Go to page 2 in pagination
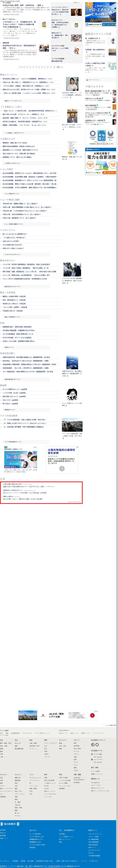The width and height of the screenshot is (118, 868). point(30,67)
